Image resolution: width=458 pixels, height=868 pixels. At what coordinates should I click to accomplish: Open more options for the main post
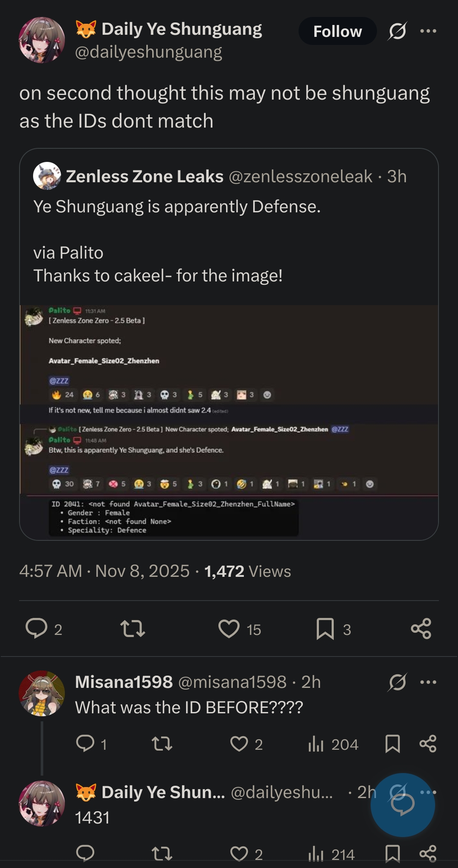[428, 31]
